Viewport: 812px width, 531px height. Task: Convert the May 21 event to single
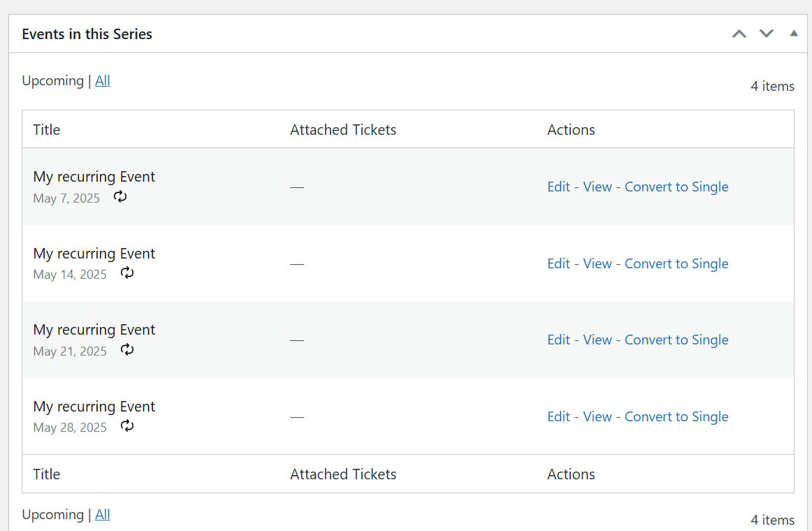tap(676, 340)
